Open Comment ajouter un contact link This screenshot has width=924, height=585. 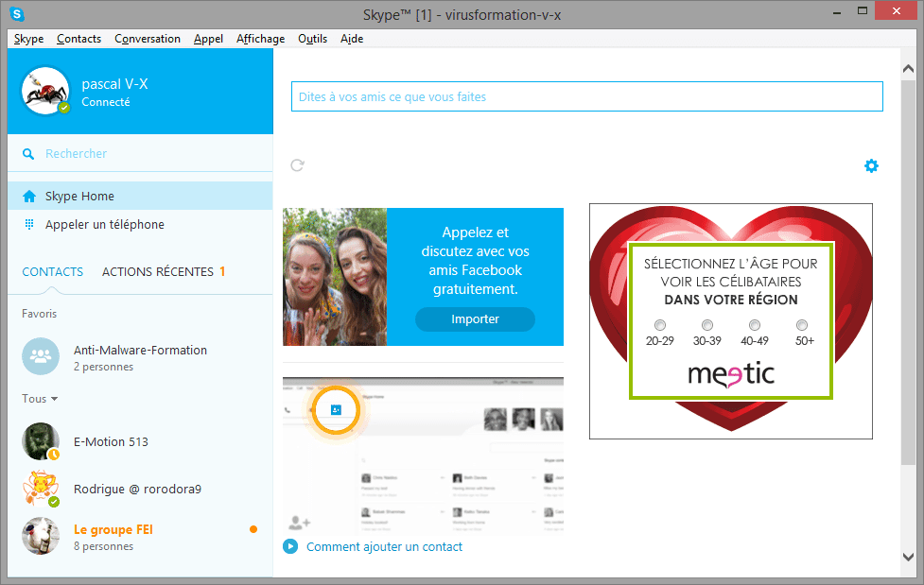(x=384, y=546)
